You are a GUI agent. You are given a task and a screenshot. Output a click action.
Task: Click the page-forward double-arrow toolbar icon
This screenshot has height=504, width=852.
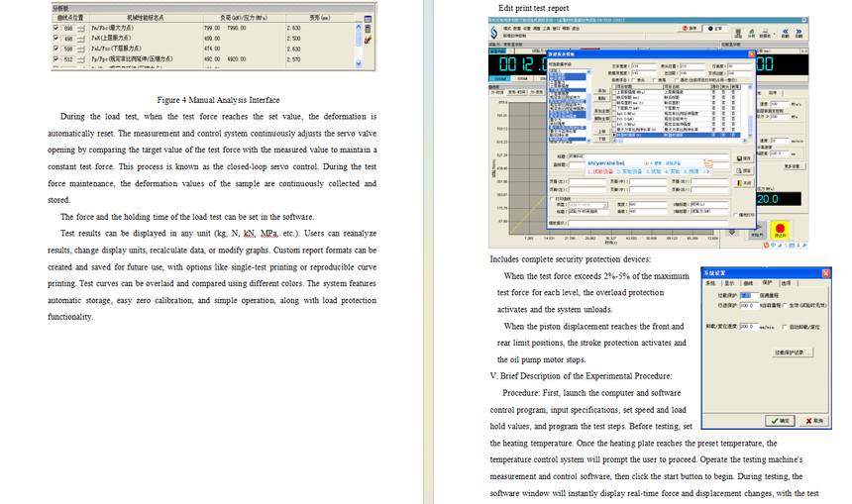[x=799, y=34]
